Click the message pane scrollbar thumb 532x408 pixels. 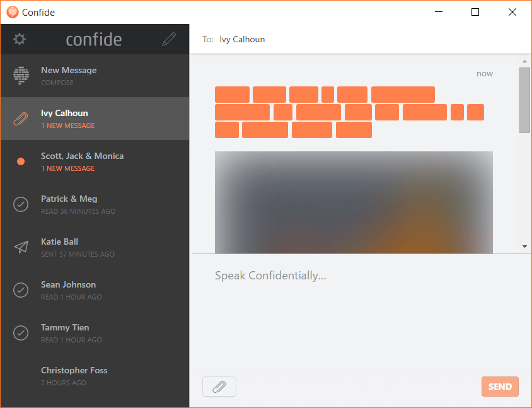click(x=524, y=100)
